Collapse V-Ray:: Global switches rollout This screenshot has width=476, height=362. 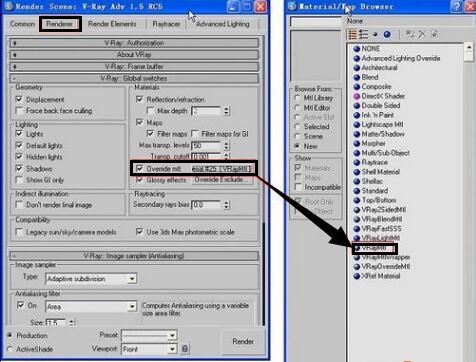pos(134,79)
